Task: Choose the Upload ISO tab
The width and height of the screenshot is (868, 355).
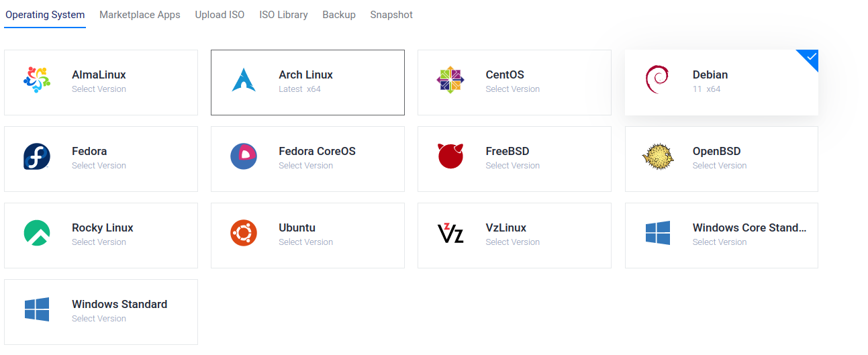Action: pos(220,15)
